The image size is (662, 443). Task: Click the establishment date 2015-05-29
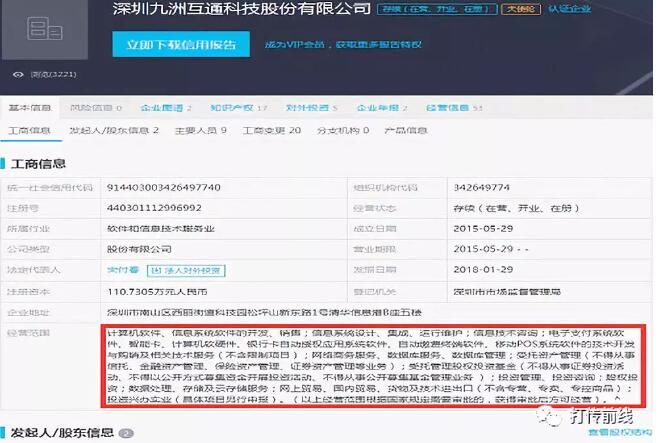pos(483,228)
